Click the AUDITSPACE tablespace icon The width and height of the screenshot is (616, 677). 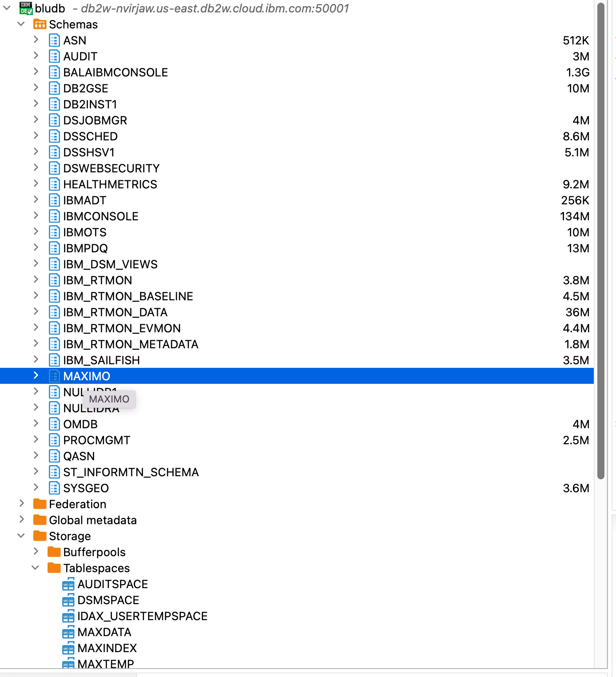[x=69, y=584]
